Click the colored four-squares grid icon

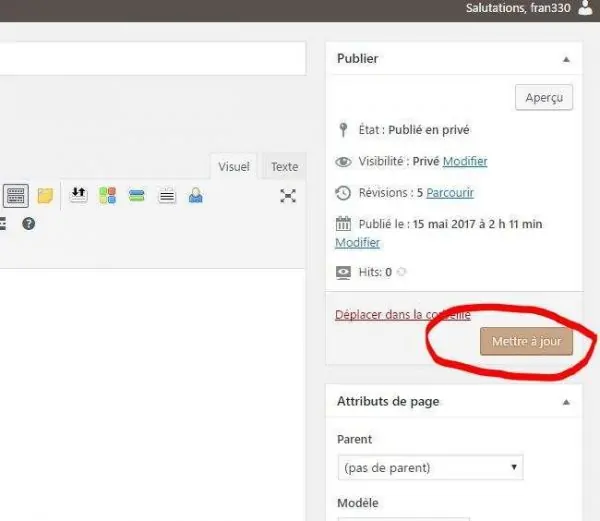108,195
